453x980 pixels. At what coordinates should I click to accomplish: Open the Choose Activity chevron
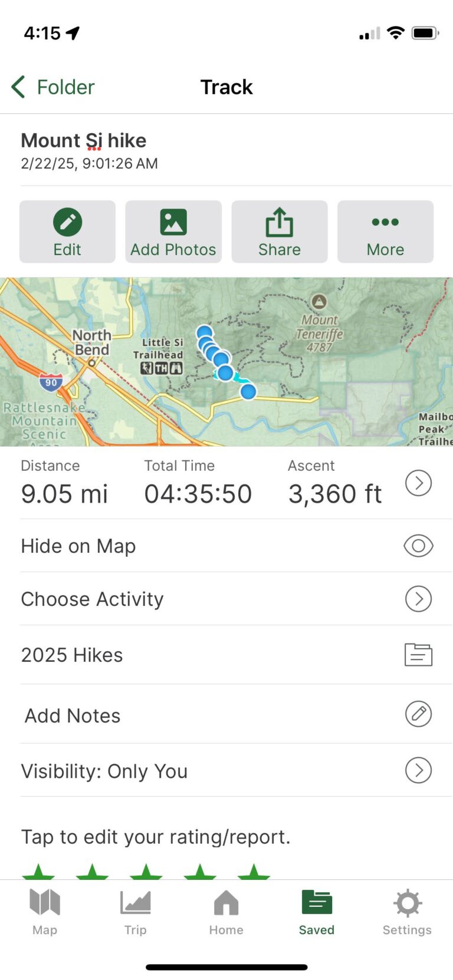tap(418, 599)
